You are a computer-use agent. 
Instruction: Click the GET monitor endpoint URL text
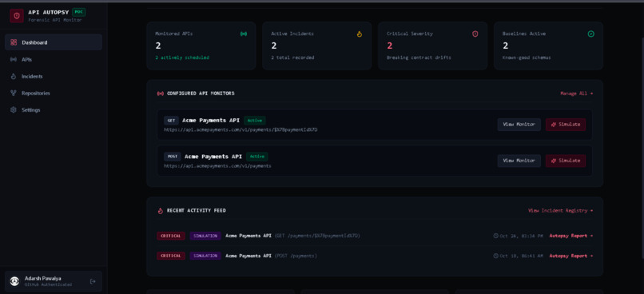pos(241,130)
